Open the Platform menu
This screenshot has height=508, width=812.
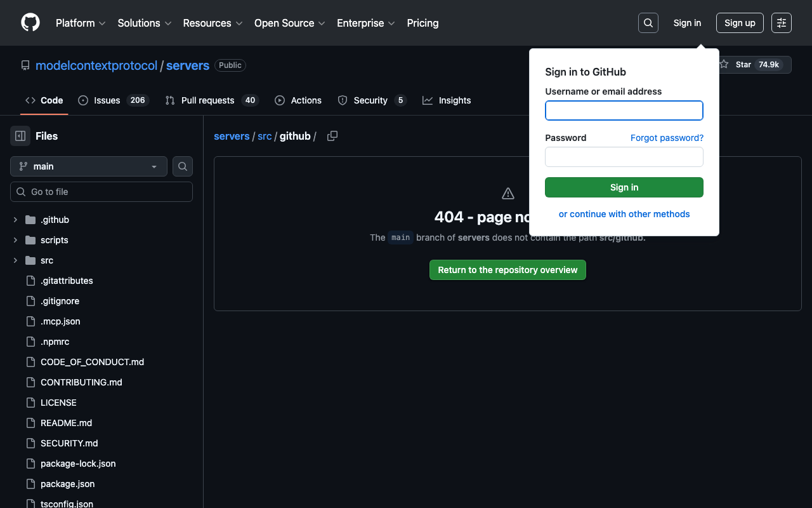(x=81, y=23)
